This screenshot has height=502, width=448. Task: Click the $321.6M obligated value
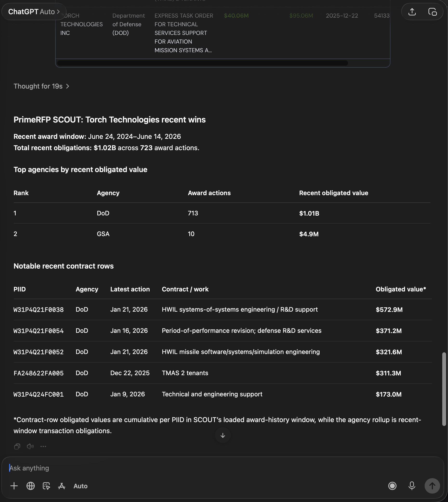coord(389,352)
